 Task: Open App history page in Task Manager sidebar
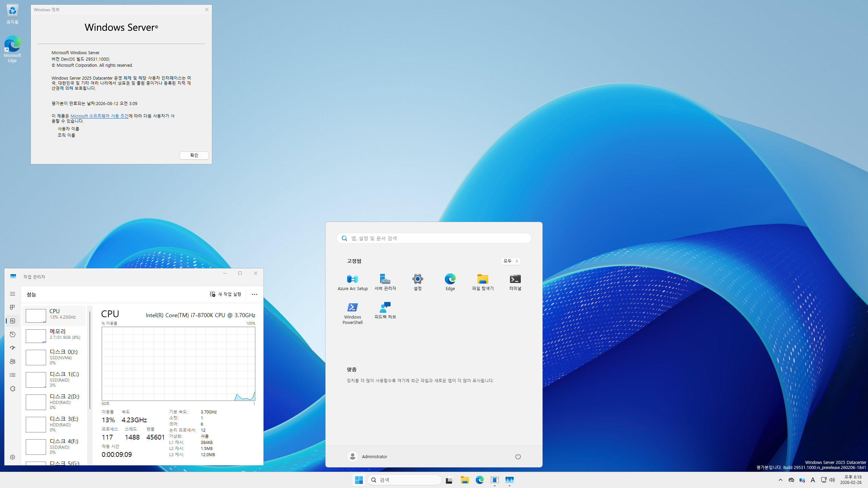13,334
